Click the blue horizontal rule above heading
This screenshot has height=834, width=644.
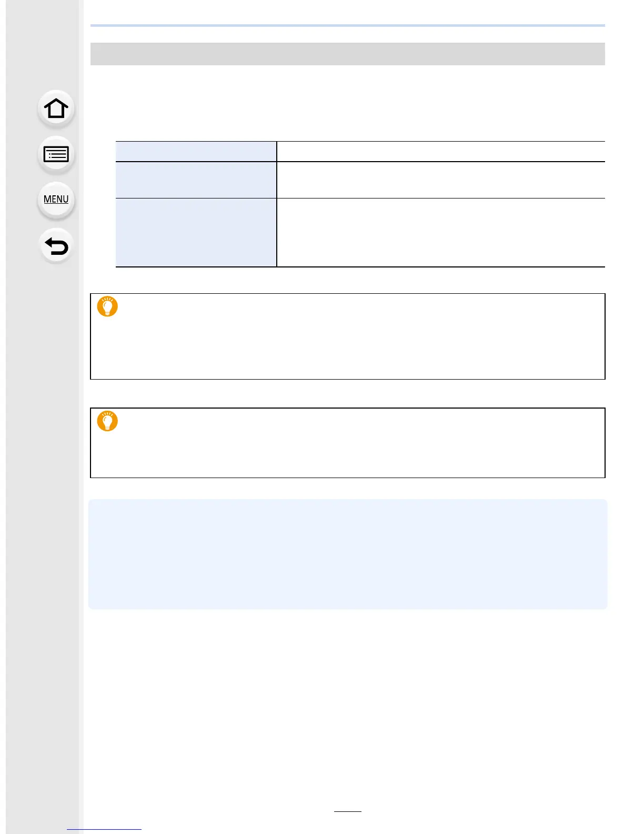[x=348, y=25]
